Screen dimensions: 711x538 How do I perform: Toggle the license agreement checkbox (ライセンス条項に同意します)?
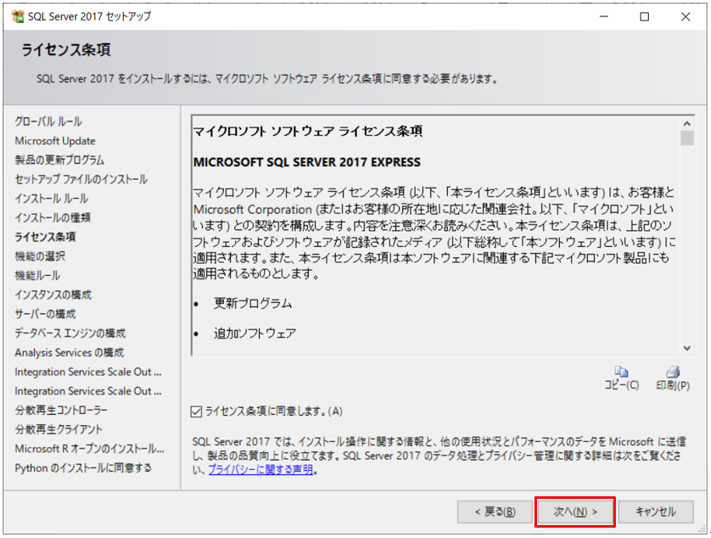pyautogui.click(x=196, y=411)
